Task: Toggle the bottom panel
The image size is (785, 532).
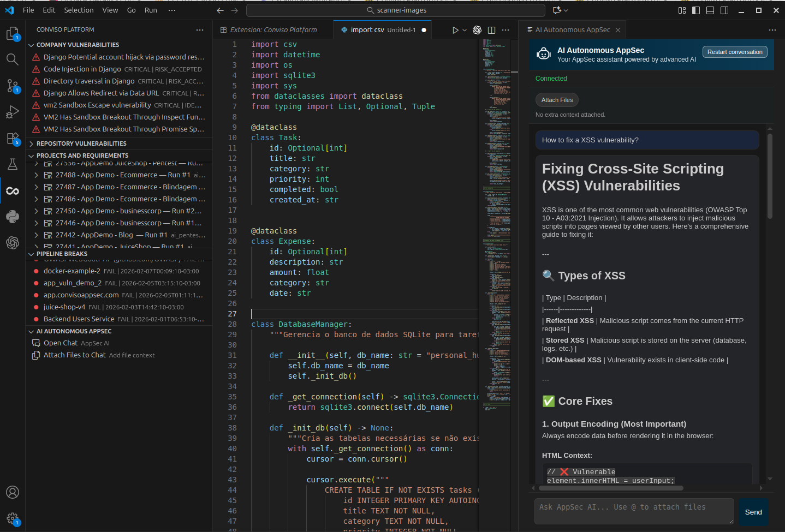Action: pyautogui.click(x=710, y=10)
